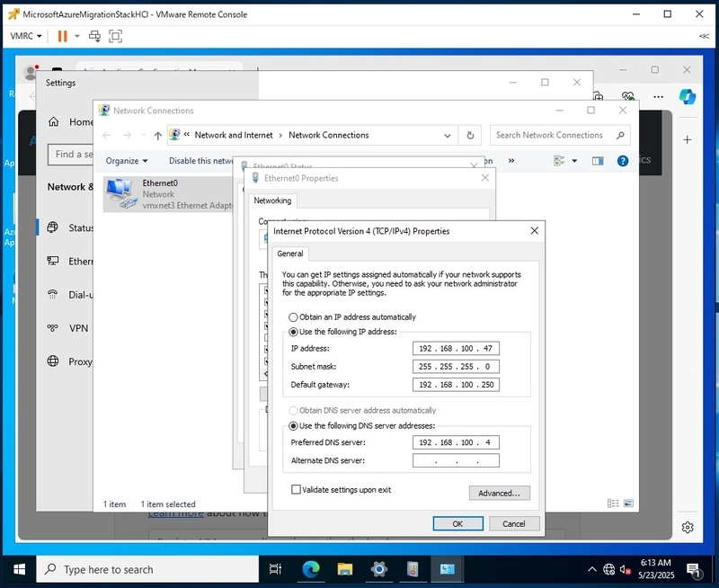
Task: Open the Proxy section in Settings
Action: click(70, 361)
